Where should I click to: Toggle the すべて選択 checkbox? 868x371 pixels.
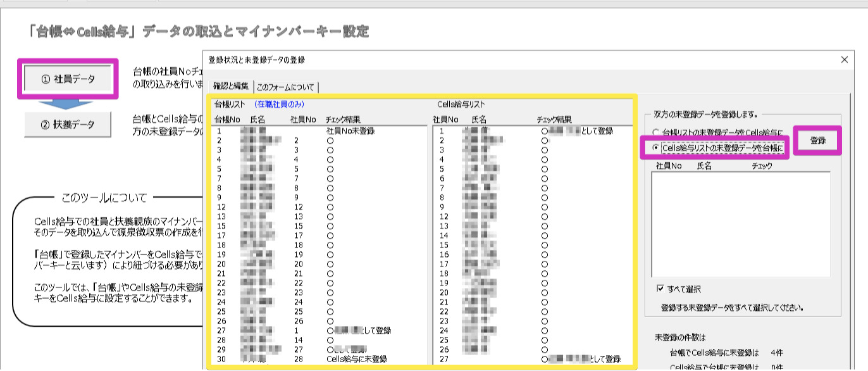[679, 289]
